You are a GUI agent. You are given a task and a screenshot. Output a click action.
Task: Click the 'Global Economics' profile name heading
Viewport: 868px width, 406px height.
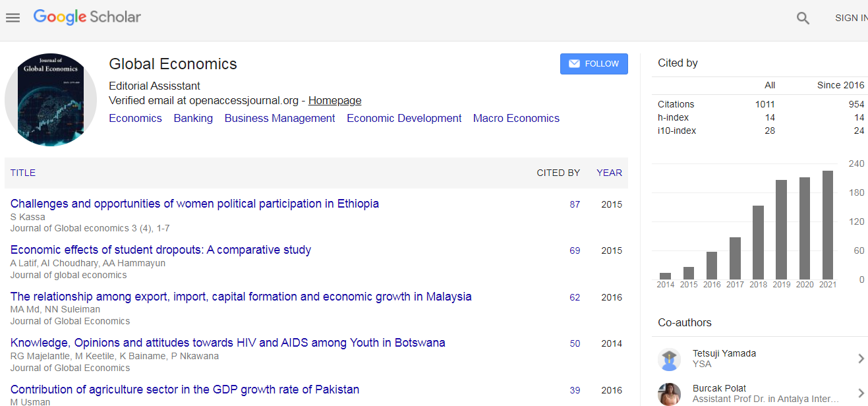click(173, 64)
